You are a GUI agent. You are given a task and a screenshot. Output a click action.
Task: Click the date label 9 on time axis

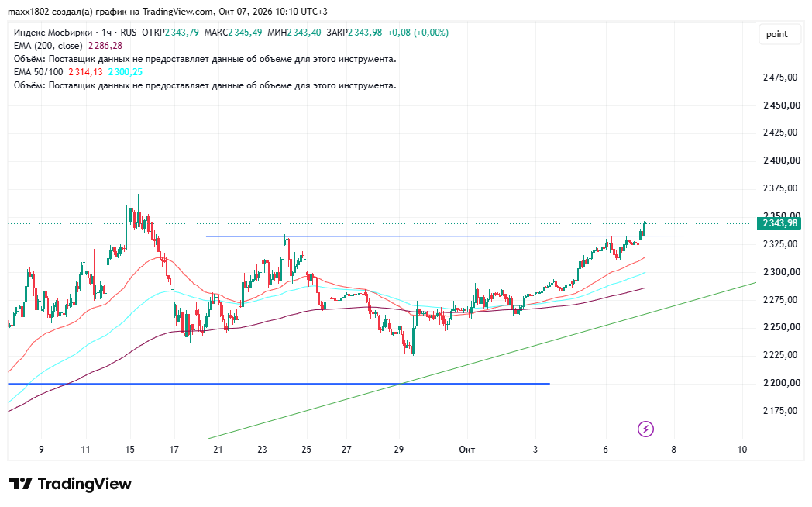(x=41, y=450)
